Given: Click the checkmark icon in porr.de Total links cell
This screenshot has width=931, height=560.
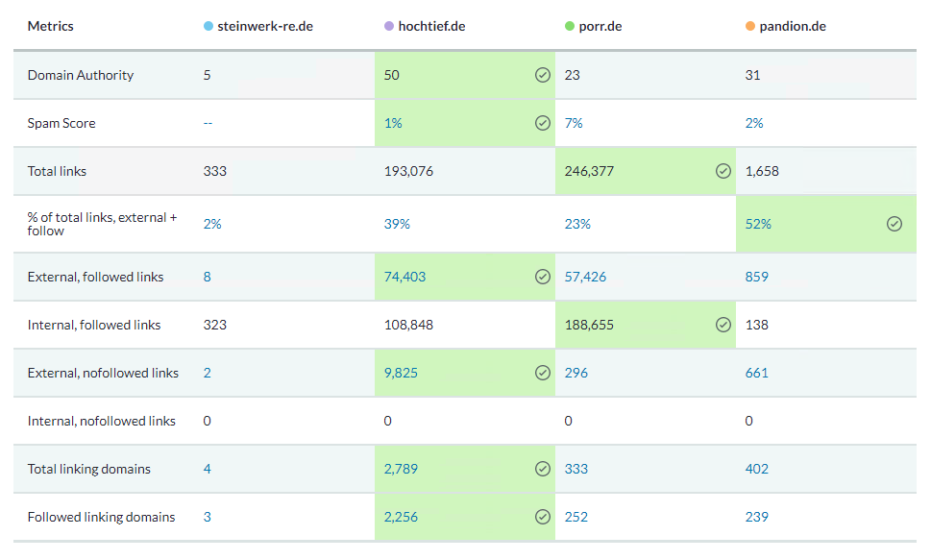Looking at the screenshot, I should [x=723, y=171].
